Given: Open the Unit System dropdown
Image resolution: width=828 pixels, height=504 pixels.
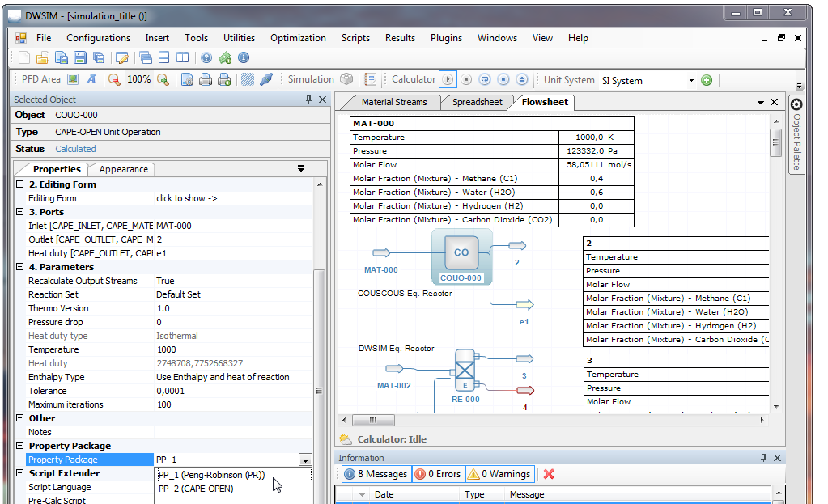Looking at the screenshot, I should (691, 81).
